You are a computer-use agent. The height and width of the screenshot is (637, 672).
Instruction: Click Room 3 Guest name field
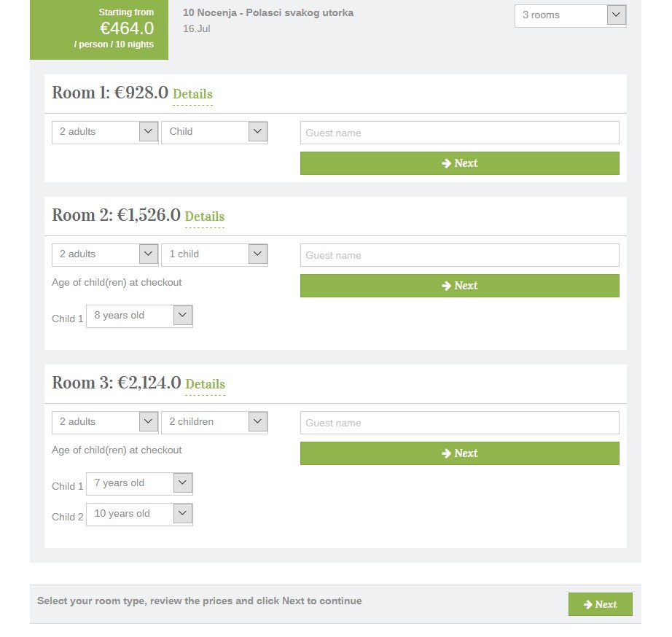[x=459, y=423]
